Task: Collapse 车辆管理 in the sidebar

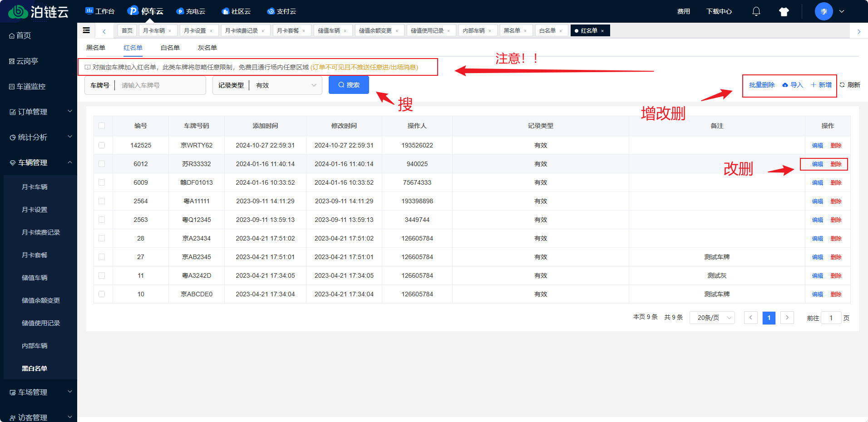Action: point(39,162)
